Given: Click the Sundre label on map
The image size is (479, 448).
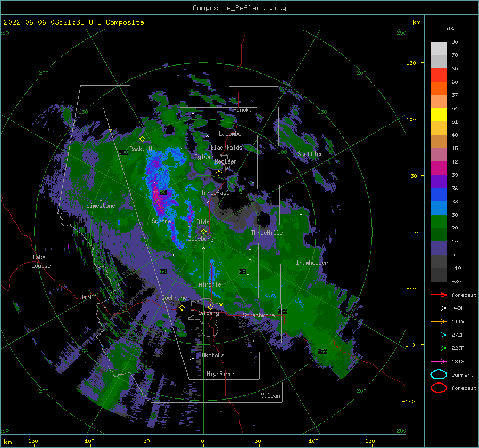Looking at the screenshot, I should point(161,221).
